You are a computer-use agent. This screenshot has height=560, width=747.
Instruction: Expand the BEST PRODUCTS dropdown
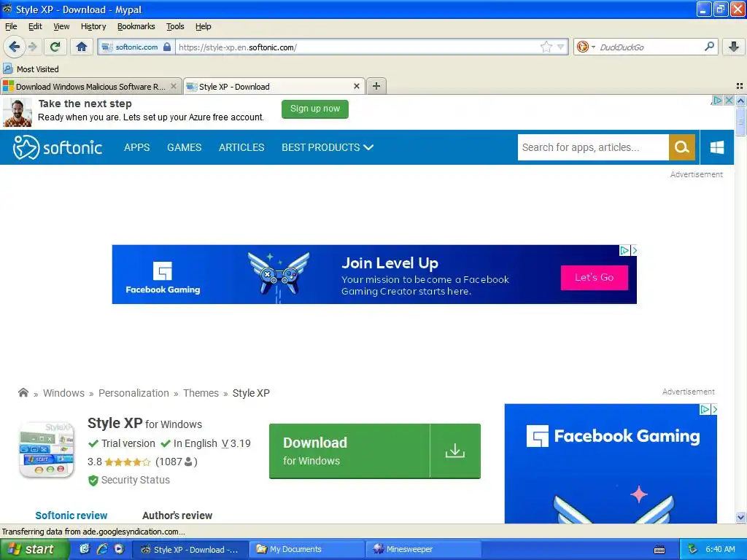click(x=328, y=147)
